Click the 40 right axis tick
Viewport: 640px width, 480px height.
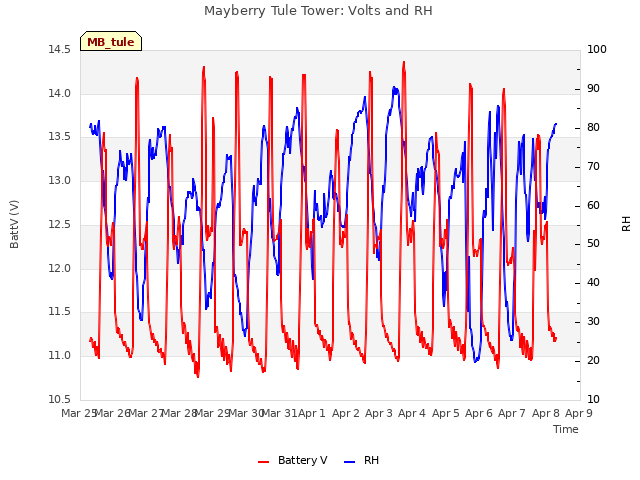593,282
